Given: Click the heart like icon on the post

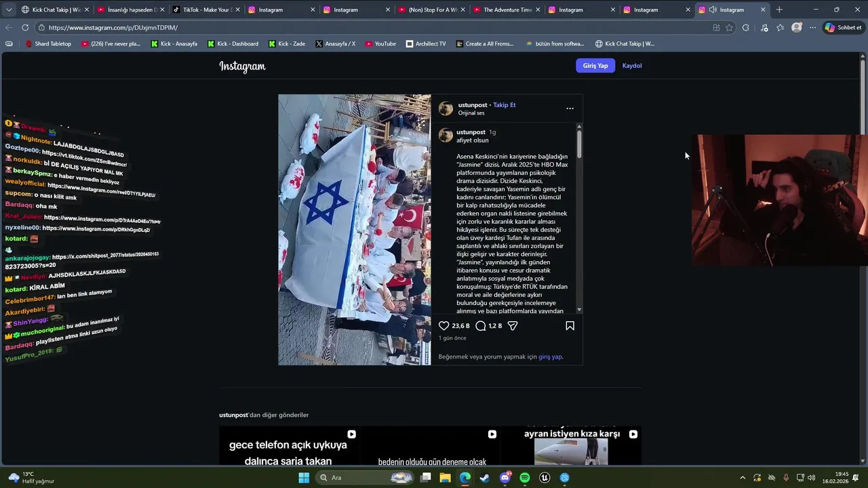Looking at the screenshot, I should click(x=444, y=326).
